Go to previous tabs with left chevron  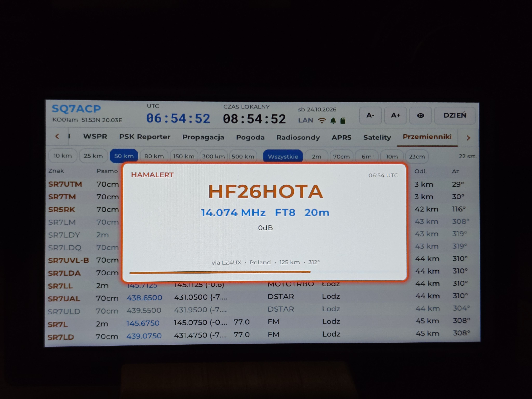pos(57,137)
